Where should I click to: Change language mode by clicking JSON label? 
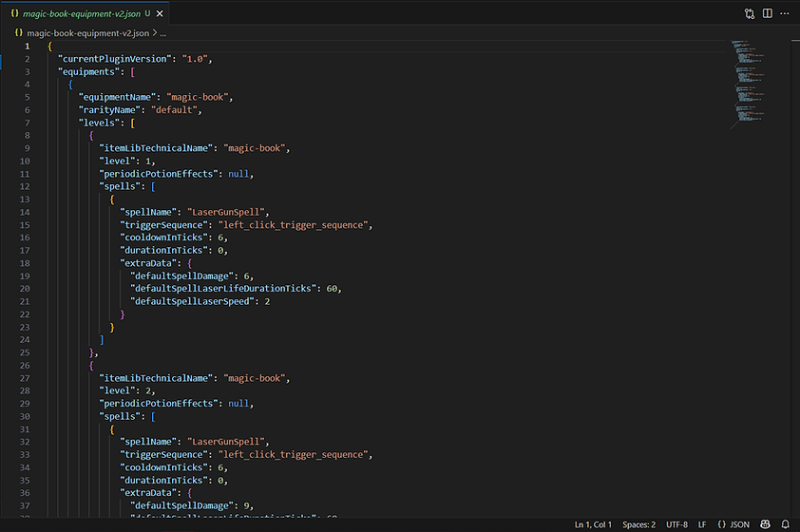[x=740, y=524]
